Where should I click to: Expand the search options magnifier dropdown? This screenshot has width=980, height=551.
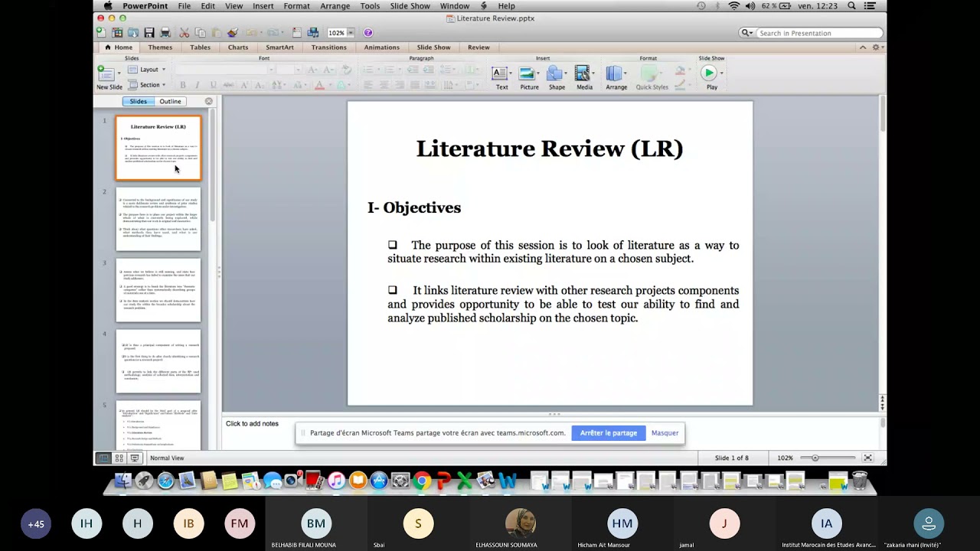click(x=746, y=33)
